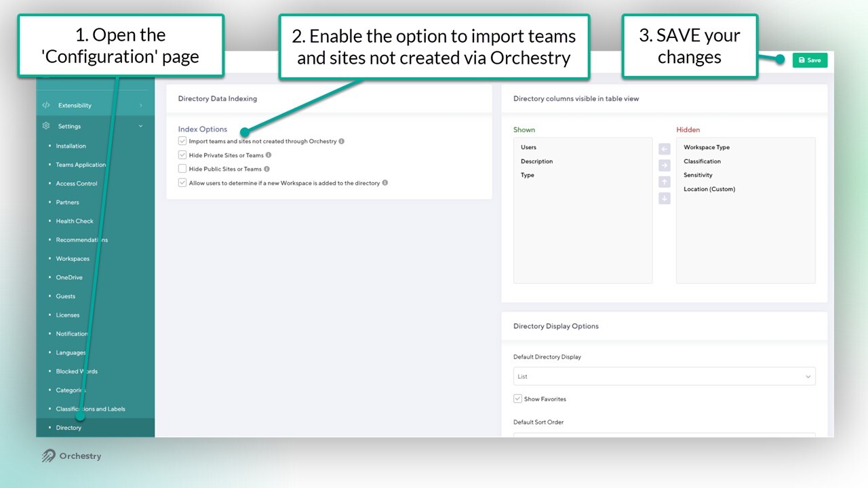Open the Blocked Words settings page
Screen dimensions: 868x488
[77, 371]
